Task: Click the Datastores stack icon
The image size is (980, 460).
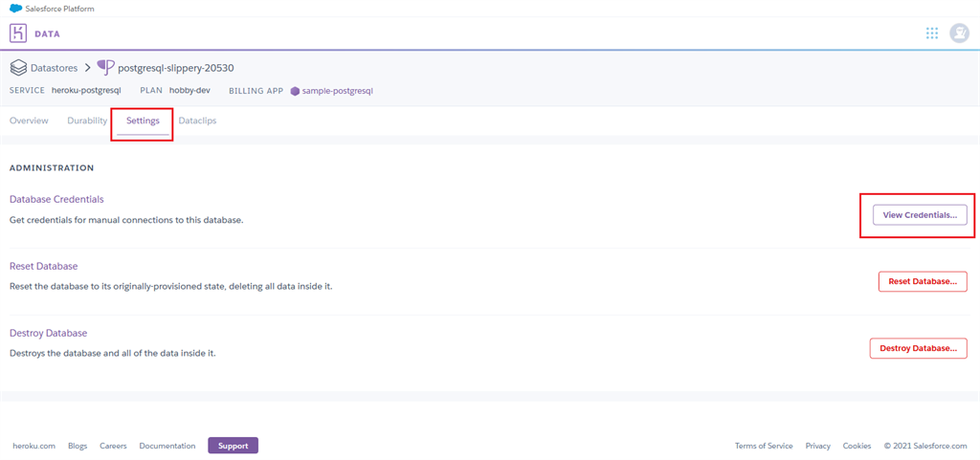Action: 18,67
